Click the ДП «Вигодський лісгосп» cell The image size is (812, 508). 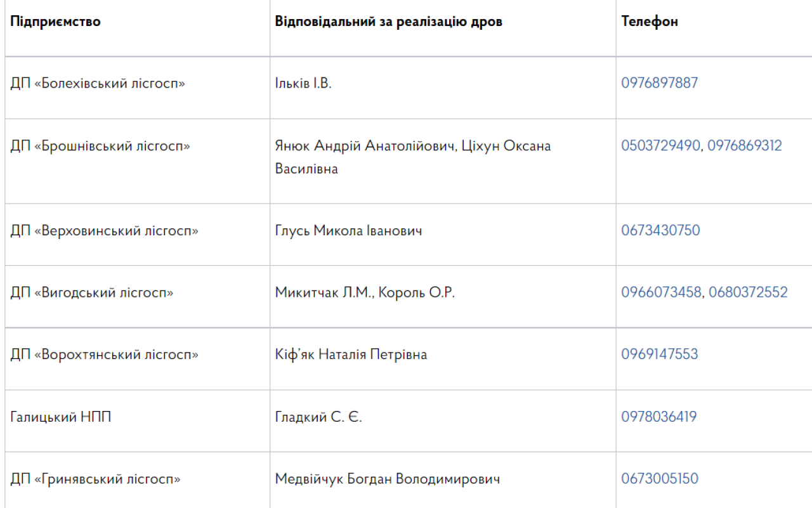tap(92, 292)
